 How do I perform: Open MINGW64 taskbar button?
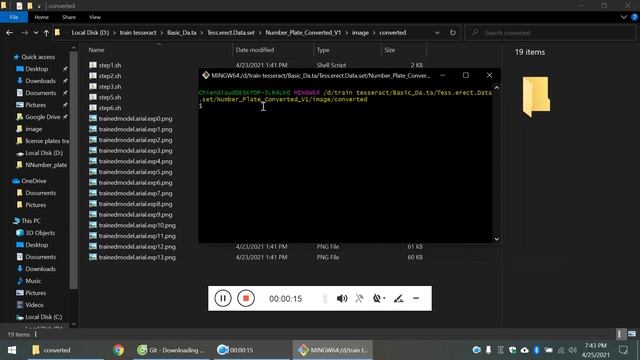332,350
